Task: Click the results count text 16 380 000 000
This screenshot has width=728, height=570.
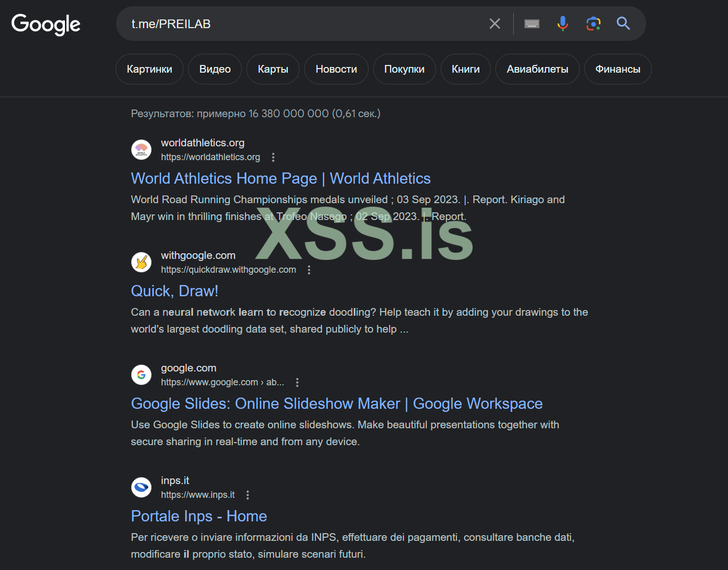Action: pyautogui.click(x=289, y=114)
